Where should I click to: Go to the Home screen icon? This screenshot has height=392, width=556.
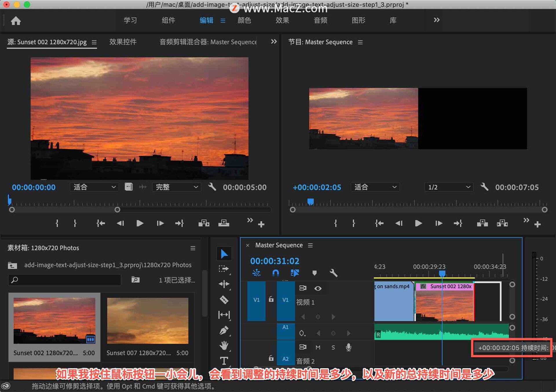click(16, 21)
